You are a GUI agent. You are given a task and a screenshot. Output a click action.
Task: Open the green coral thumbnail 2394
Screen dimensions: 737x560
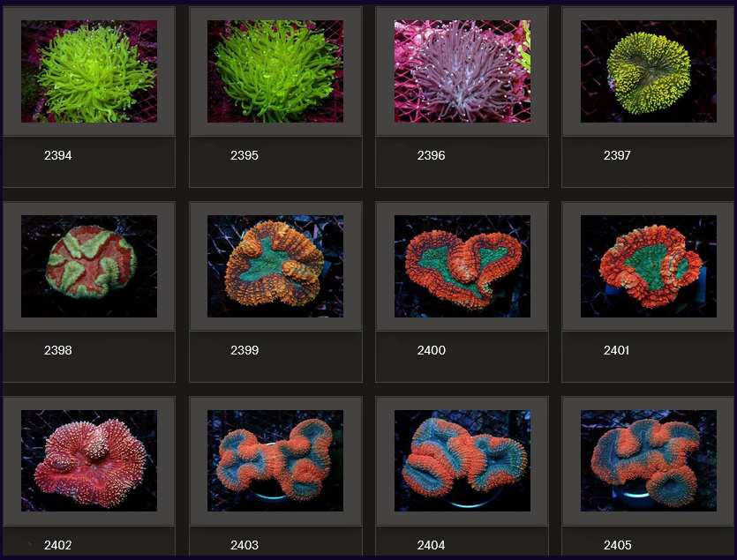89,71
